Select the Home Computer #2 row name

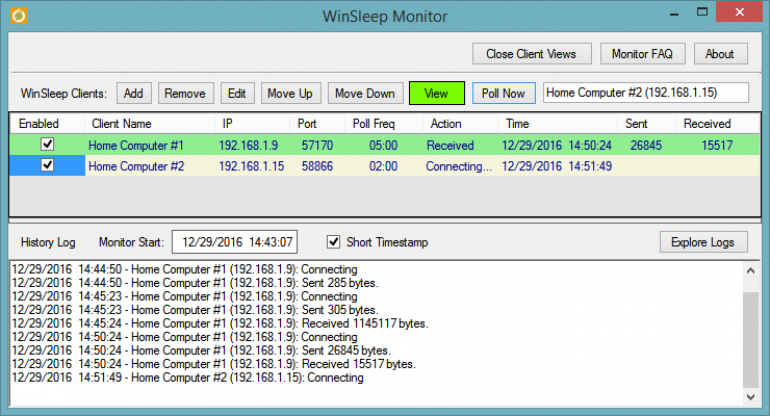137,166
